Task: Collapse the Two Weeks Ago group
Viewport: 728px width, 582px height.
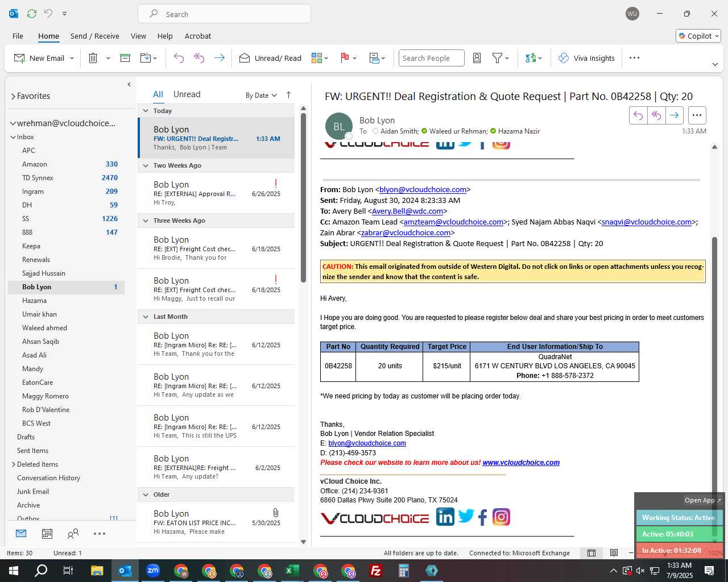Action: [x=146, y=165]
